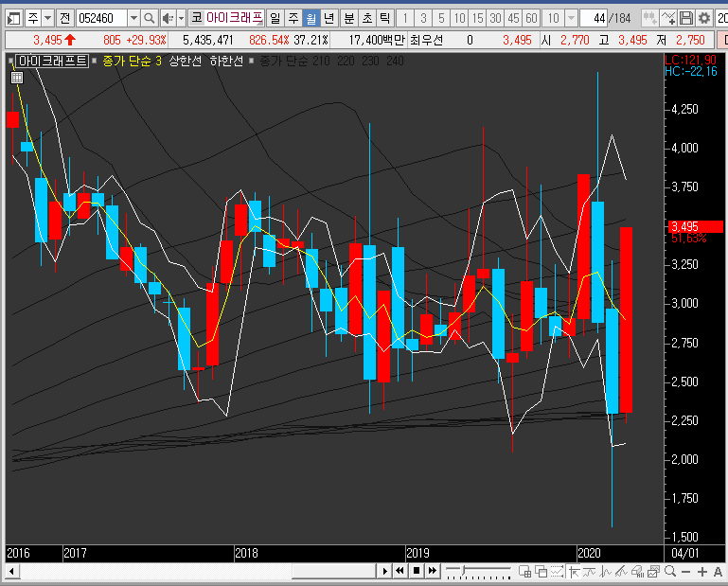Click the vertical line wave chart icon

pos(606,572)
